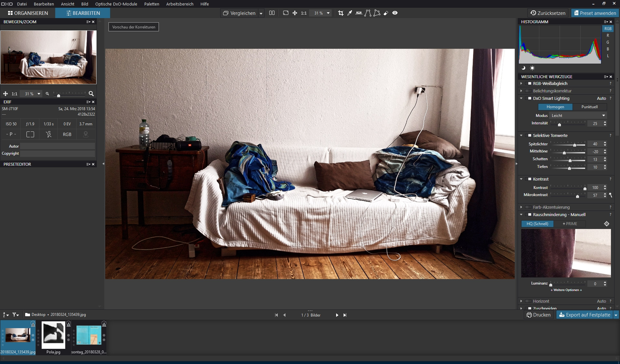
Task: Select the force parallels perspective tool
Action: pyautogui.click(x=368, y=13)
